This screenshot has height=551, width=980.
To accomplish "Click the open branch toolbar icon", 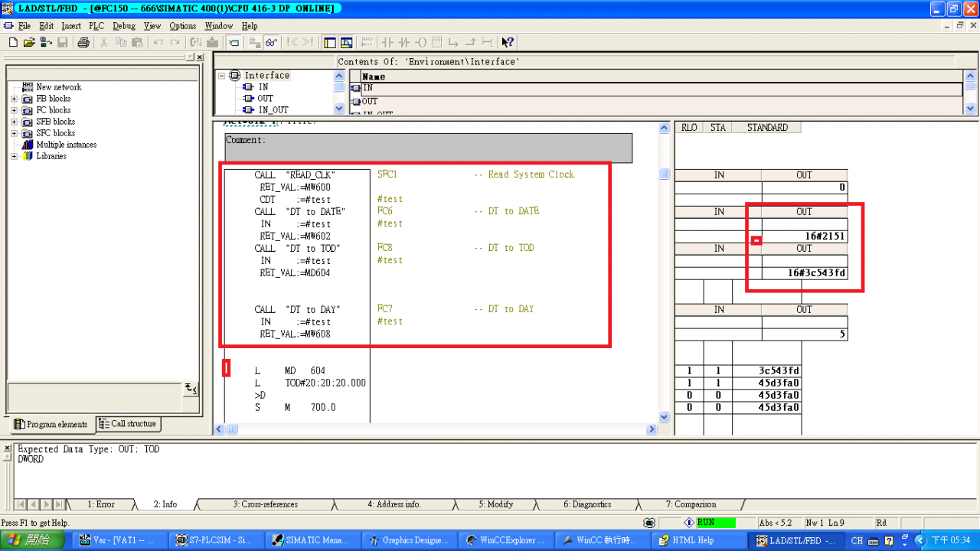I will (x=454, y=42).
